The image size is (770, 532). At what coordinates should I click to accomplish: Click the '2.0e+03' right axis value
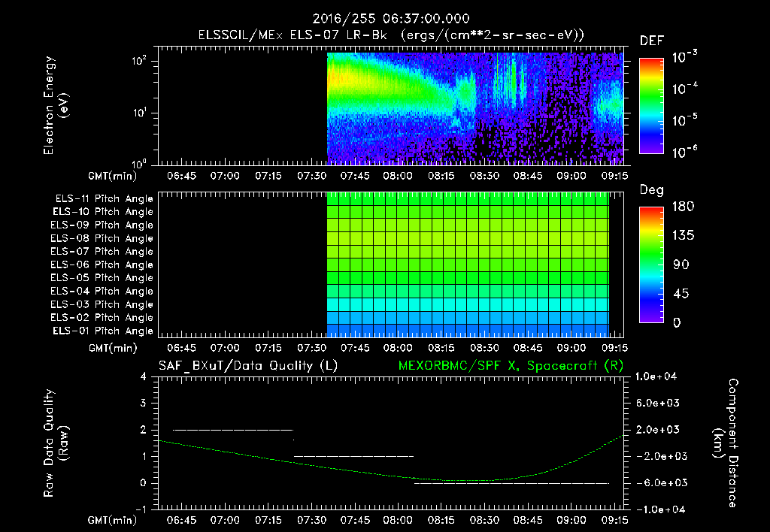point(657,430)
